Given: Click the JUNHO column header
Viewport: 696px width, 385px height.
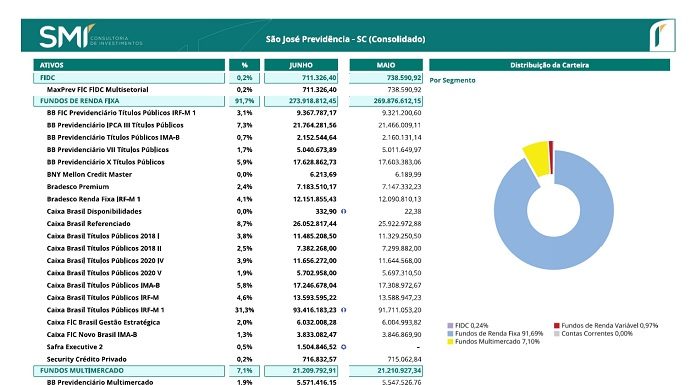Looking at the screenshot, I should (x=301, y=65).
